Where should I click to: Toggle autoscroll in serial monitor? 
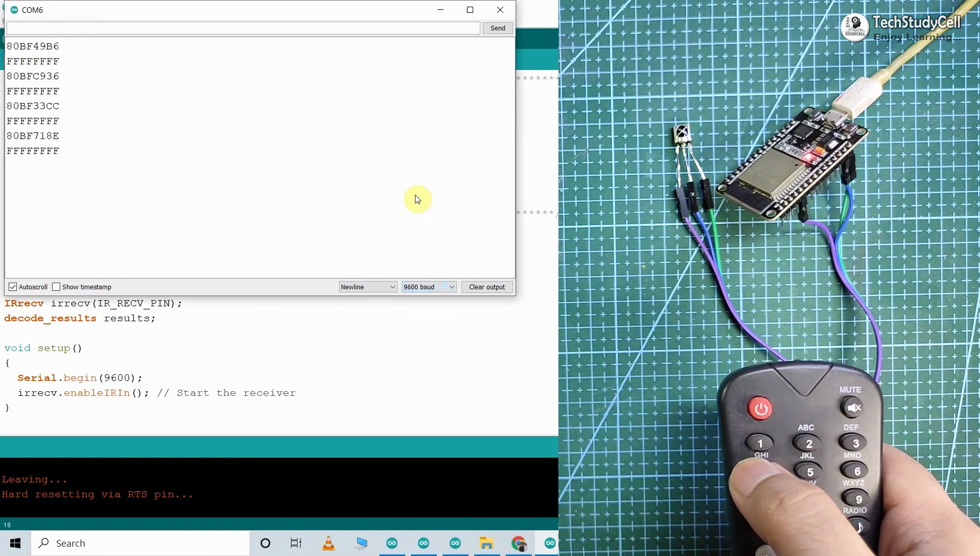pos(12,286)
